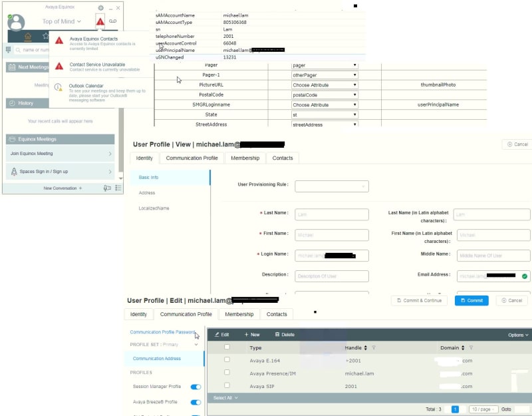Click the Next Meetings calendar icon

click(x=12, y=67)
